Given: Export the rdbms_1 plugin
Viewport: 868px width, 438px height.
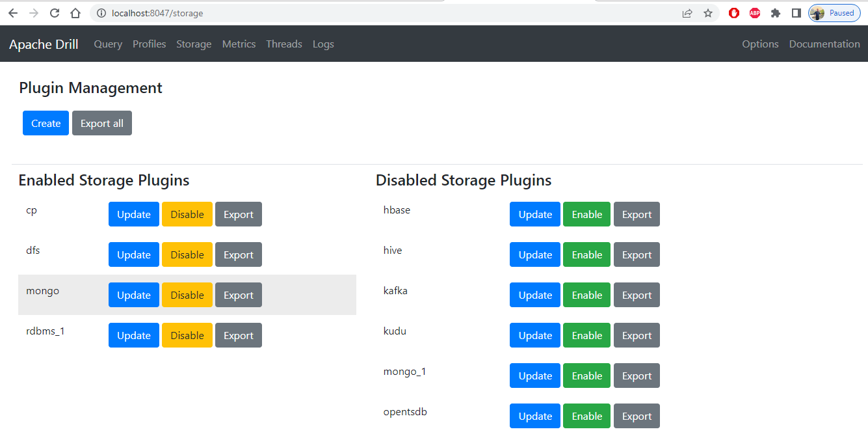Looking at the screenshot, I should 239,335.
